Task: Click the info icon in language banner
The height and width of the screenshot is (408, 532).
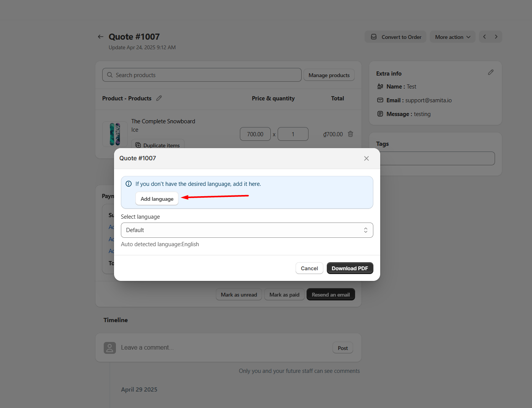Action: tap(129, 184)
